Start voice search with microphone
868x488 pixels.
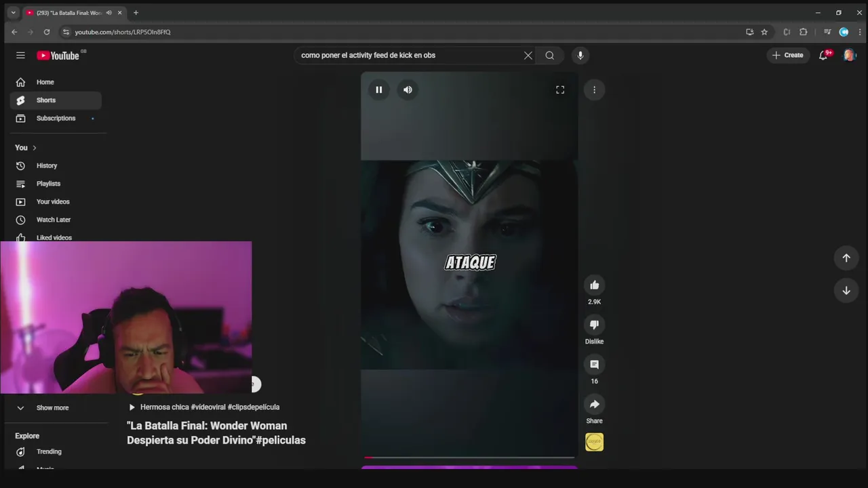click(580, 56)
